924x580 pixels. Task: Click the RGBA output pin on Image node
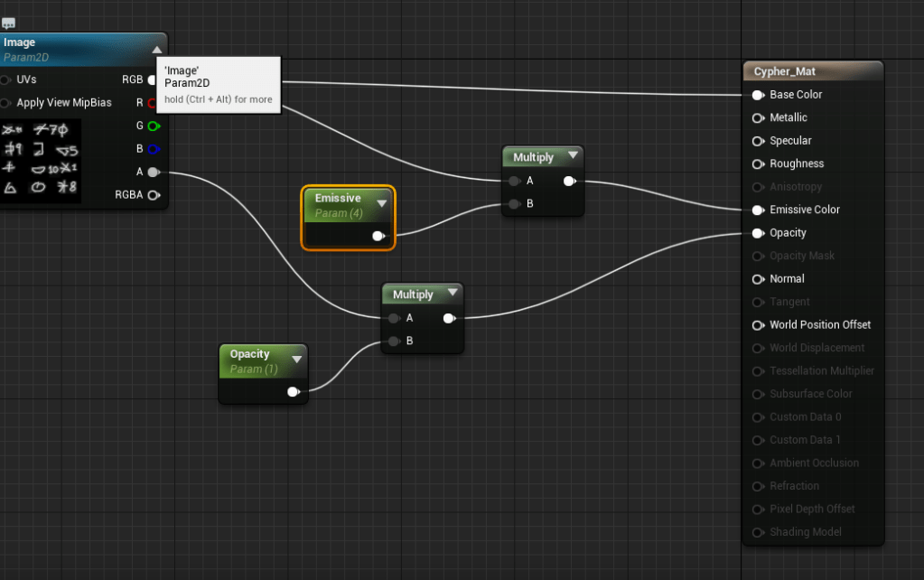coord(153,195)
